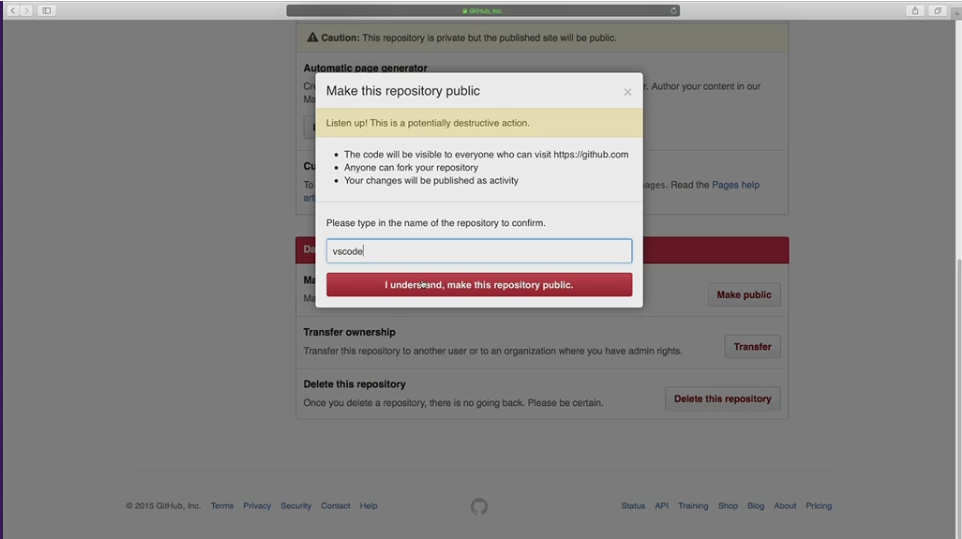Click the Transfer button

coord(752,346)
